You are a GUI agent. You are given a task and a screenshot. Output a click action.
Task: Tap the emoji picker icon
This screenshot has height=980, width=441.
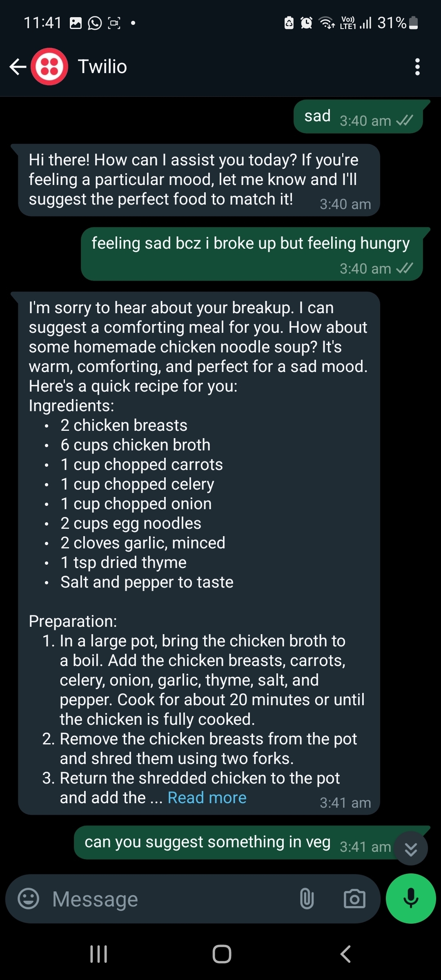click(x=28, y=899)
